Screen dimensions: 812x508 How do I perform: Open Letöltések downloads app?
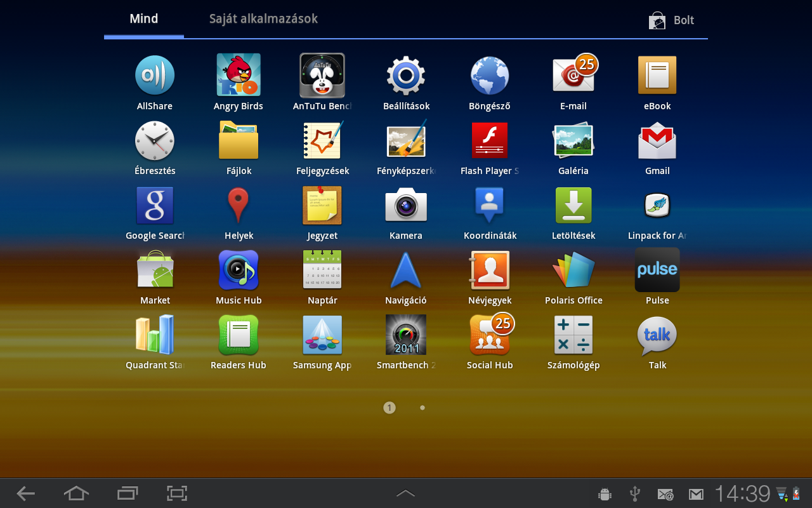point(573,205)
